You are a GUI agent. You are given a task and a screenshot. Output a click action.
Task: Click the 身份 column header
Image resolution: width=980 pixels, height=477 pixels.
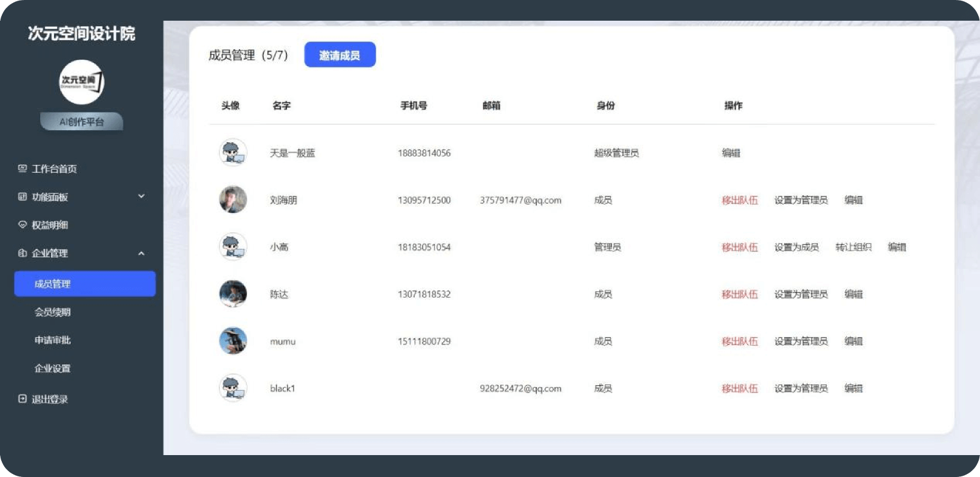click(606, 105)
